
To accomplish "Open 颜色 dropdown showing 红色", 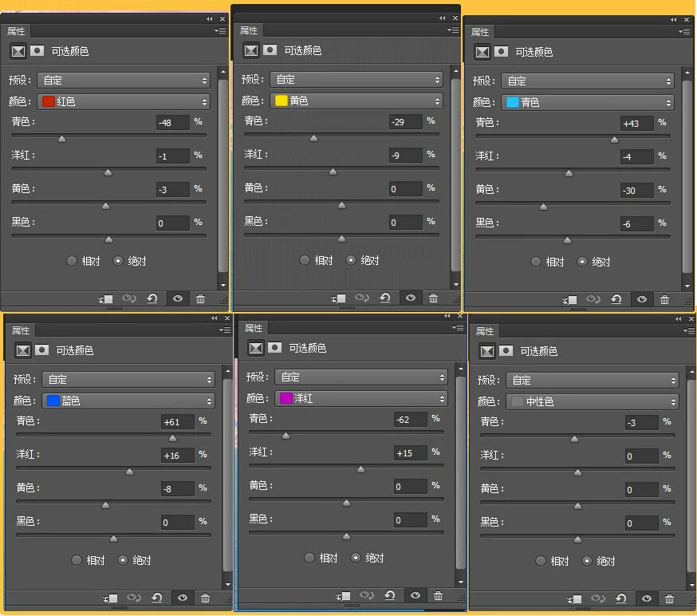I will pos(124,102).
